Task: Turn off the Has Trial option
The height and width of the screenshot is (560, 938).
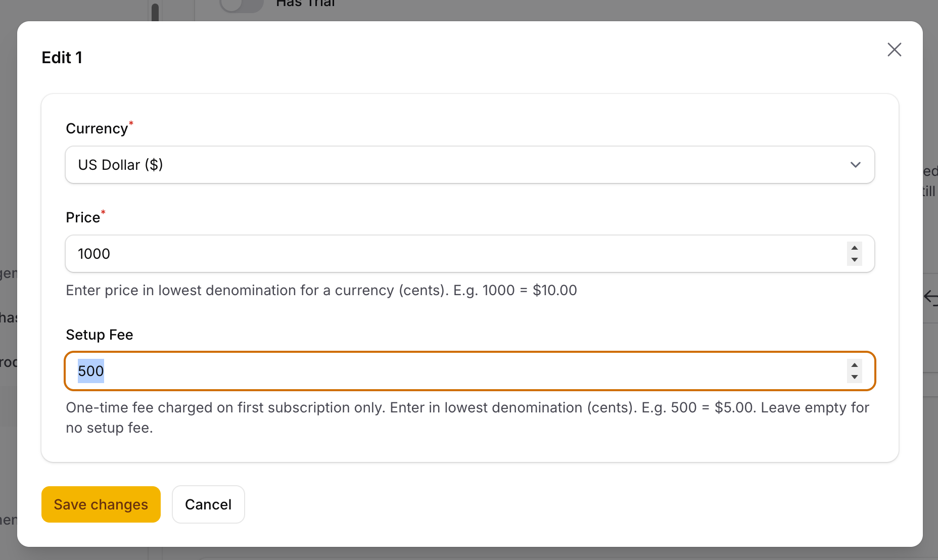Action: (242, 4)
